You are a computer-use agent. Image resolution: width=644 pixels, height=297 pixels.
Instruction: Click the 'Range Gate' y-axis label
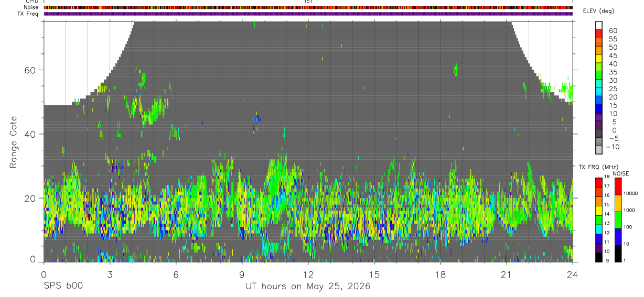(x=14, y=142)
